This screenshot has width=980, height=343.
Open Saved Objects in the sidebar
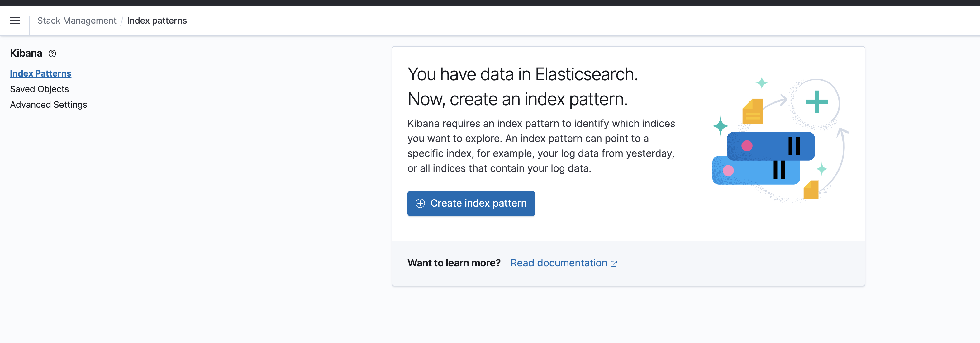39,89
